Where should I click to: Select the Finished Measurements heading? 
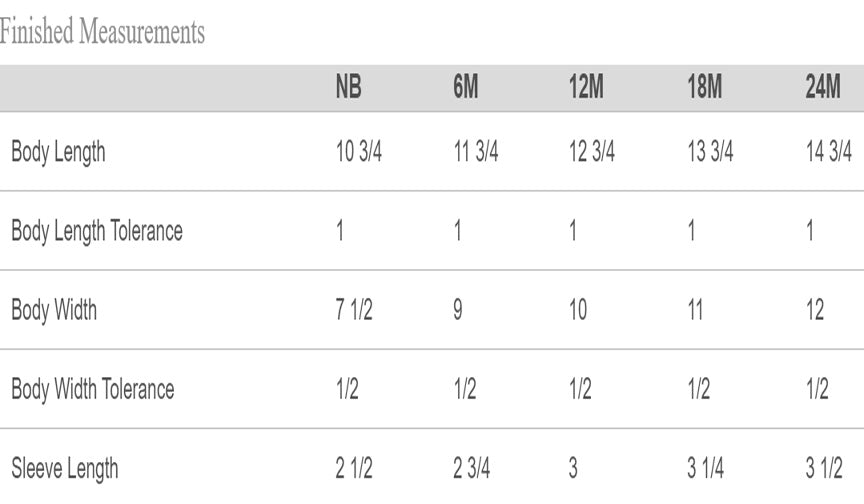pyautogui.click(x=102, y=31)
